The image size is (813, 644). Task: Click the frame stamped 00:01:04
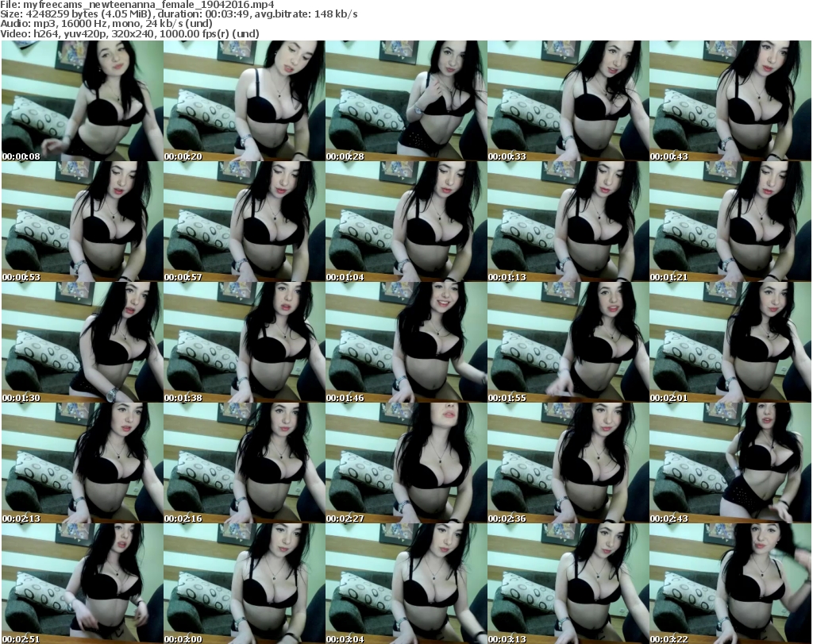coord(406,222)
